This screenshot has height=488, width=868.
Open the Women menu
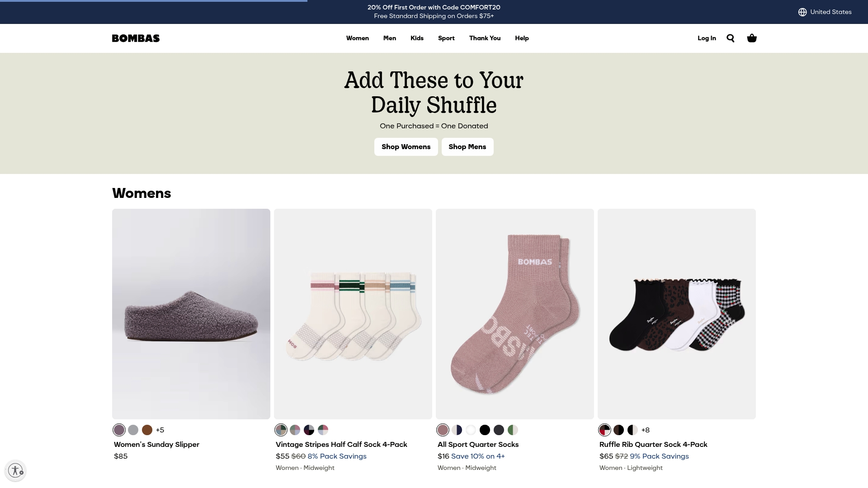pyautogui.click(x=358, y=38)
